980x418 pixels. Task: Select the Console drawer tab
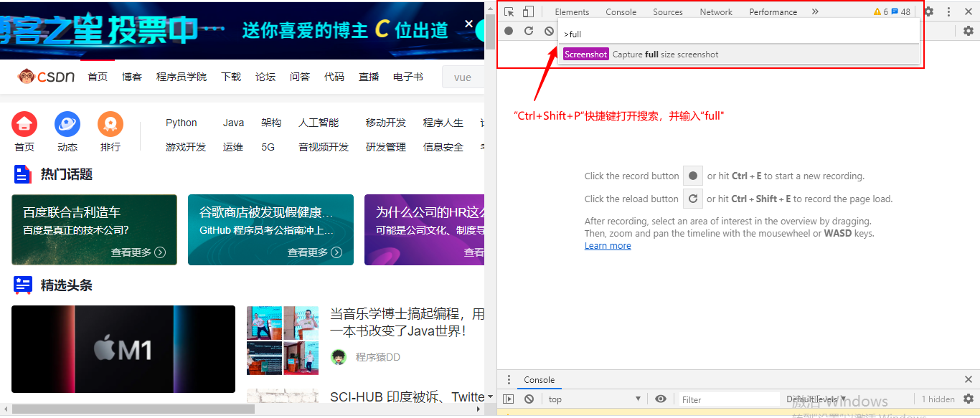pos(539,380)
